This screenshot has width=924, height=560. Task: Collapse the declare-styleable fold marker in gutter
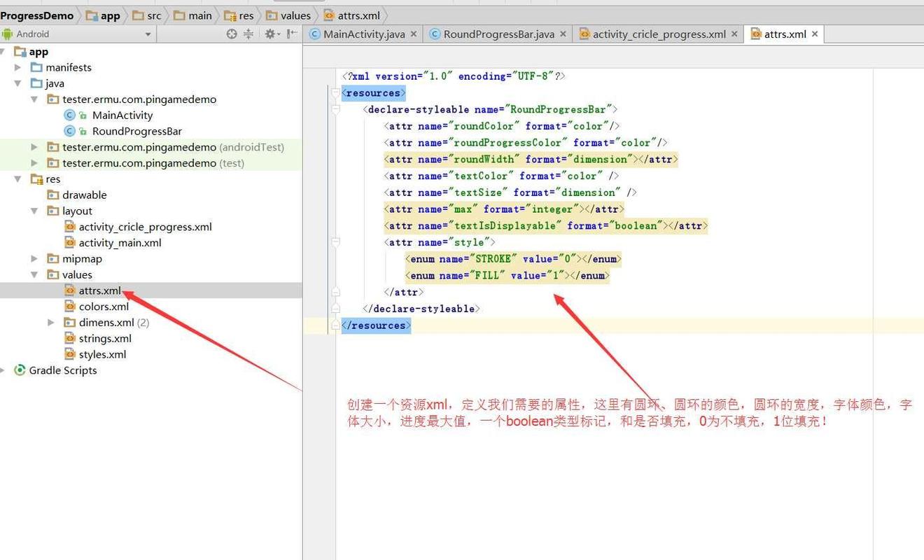336,109
